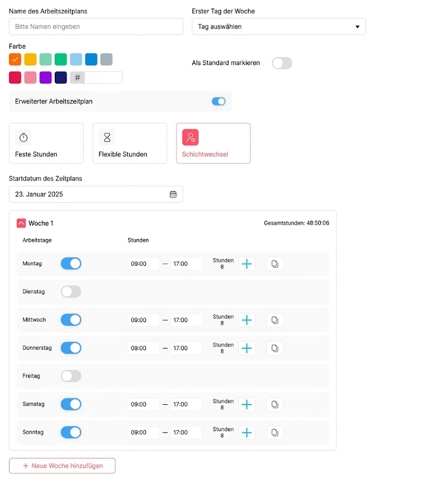Turn off Montag working day
The image size is (448, 487).
(71, 263)
